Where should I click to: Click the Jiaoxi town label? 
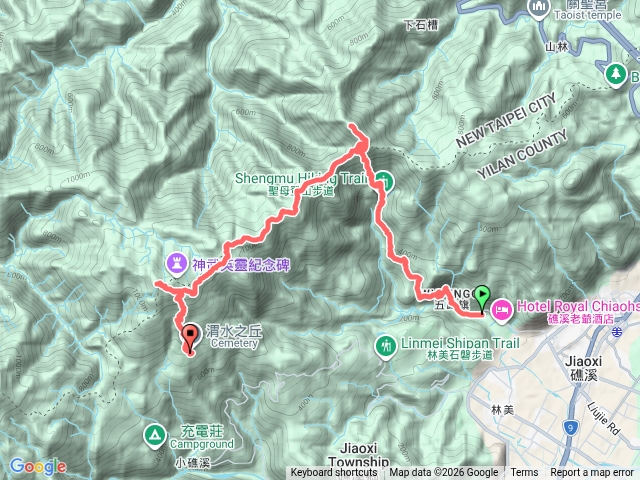tap(584, 367)
